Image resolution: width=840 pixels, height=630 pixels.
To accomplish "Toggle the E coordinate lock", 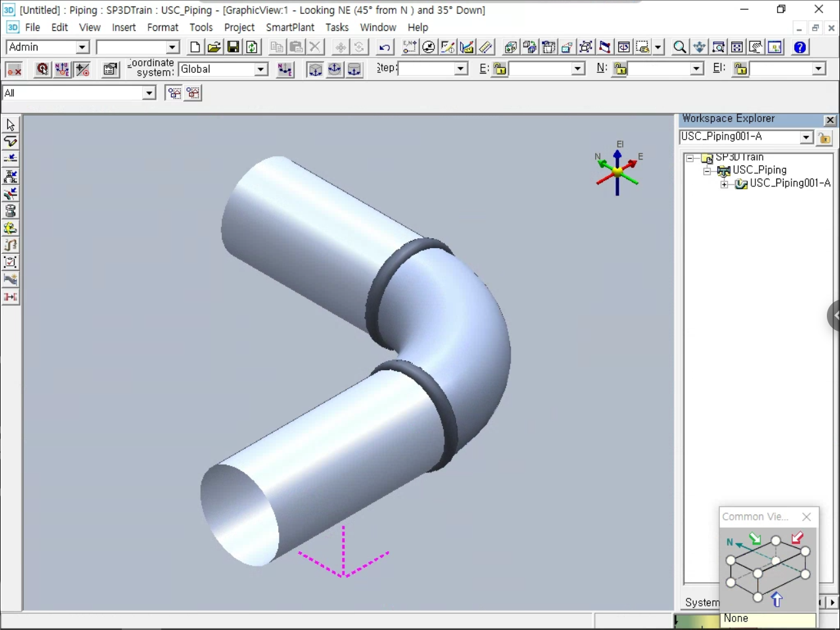I will (x=500, y=69).
